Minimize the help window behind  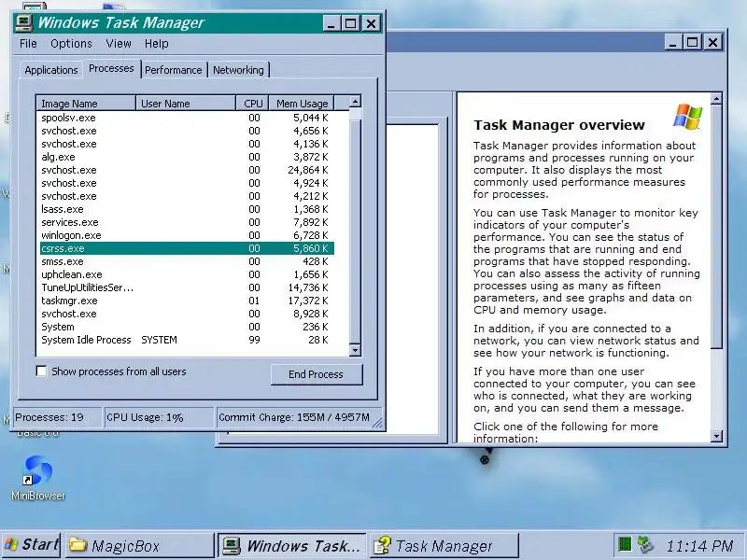[x=672, y=42]
